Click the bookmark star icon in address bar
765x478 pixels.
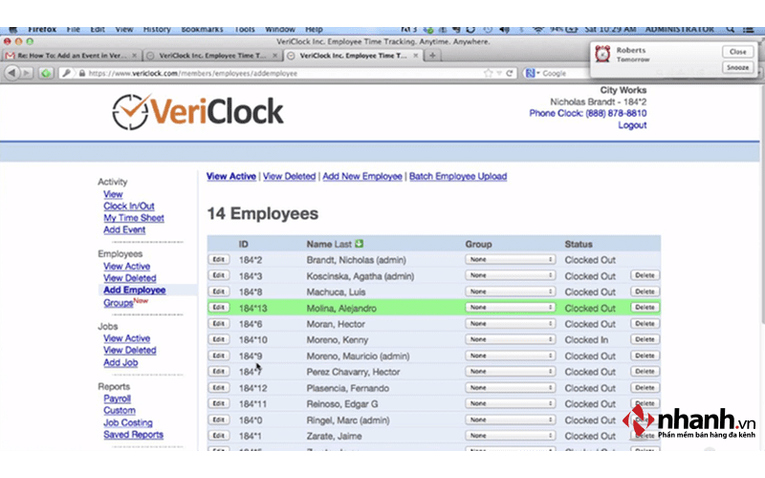[x=488, y=73]
